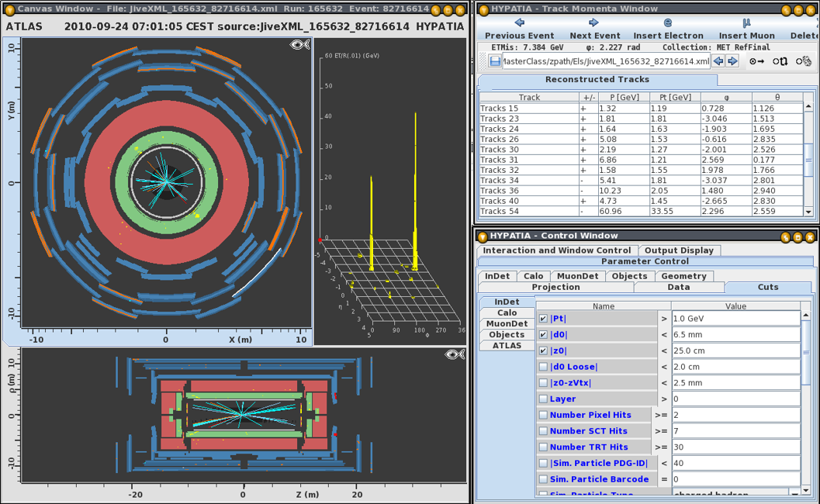
Task: Enable the Number Pixel Hits cut
Action: [x=543, y=415]
